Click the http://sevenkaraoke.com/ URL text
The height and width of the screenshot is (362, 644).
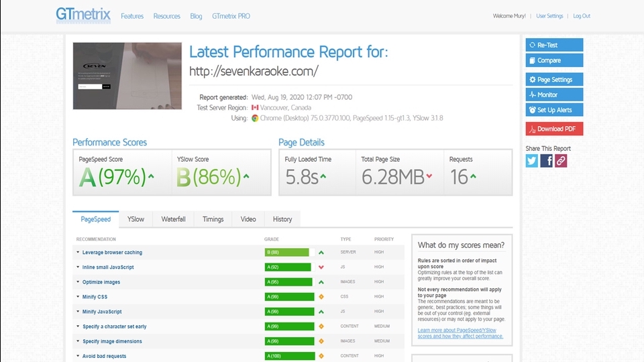(x=254, y=71)
